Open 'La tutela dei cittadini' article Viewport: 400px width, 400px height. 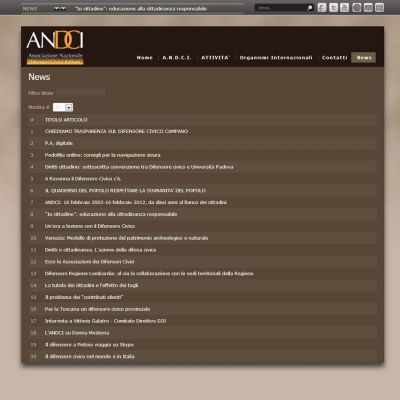pos(91,285)
